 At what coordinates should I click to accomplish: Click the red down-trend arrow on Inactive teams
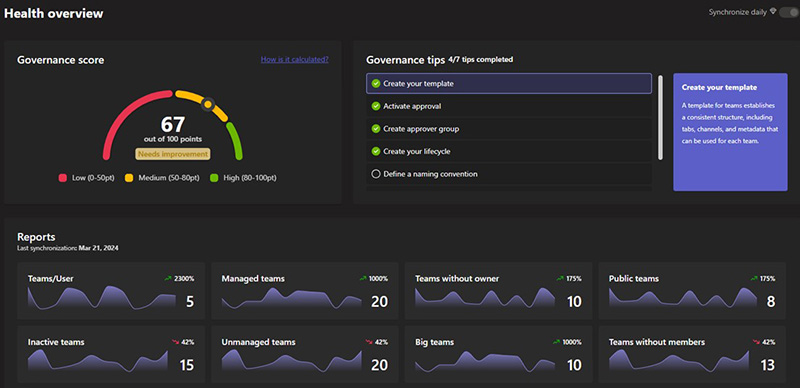177,342
